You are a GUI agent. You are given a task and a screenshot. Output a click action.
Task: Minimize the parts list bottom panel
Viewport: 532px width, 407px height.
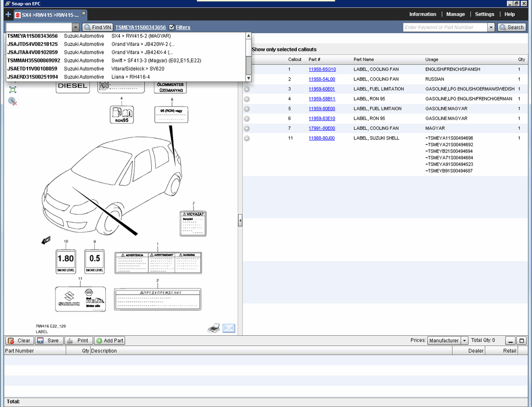511,340
